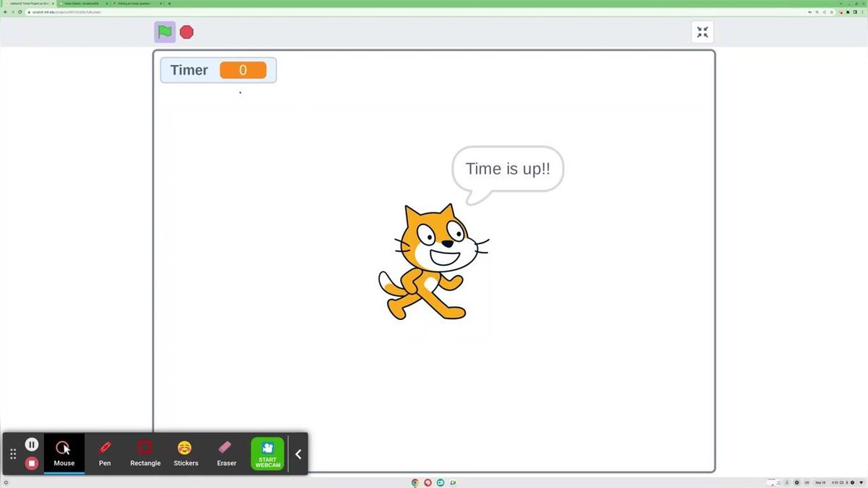Open the Extensions puzzle icon
The image size is (868, 488).
pyautogui.click(x=848, y=12)
